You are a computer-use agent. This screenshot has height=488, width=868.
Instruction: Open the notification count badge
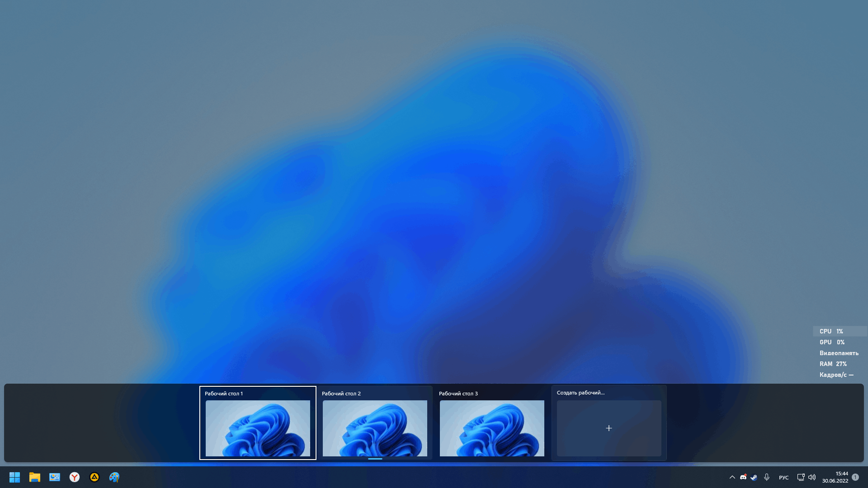point(855,477)
